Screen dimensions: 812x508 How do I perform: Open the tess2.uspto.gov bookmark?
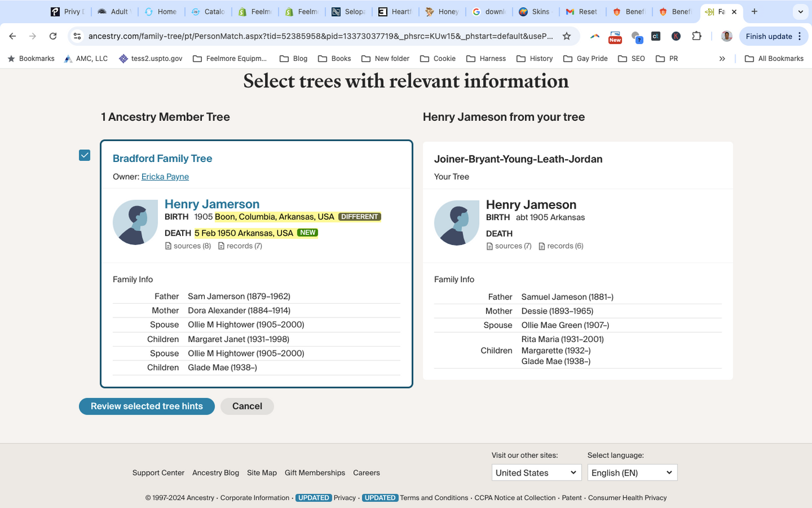(x=150, y=59)
